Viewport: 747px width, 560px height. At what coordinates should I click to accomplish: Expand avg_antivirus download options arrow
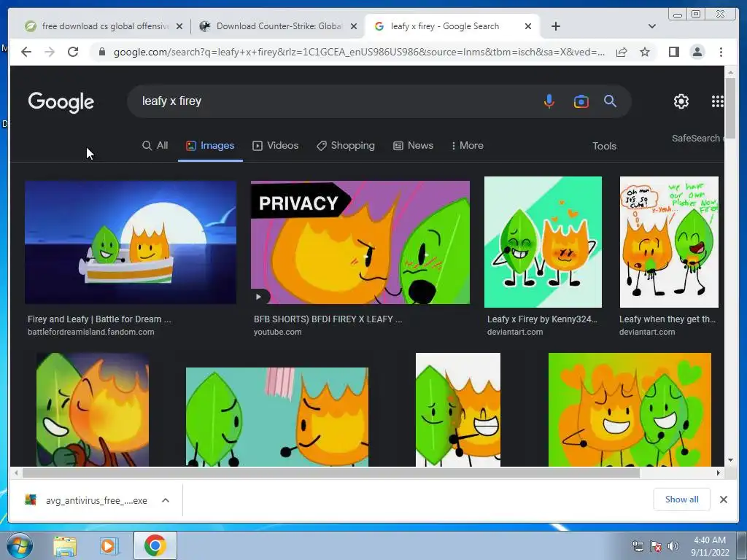pyautogui.click(x=166, y=500)
